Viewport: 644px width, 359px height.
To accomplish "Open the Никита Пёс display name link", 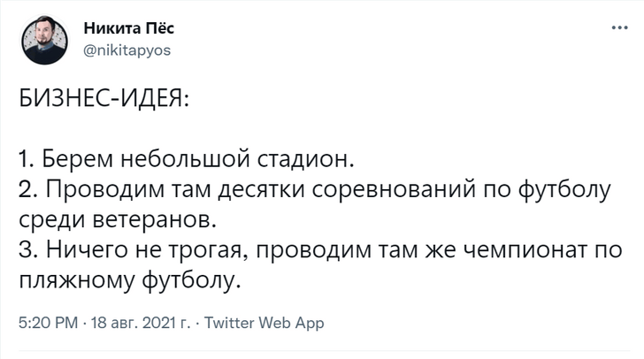I will (x=129, y=31).
